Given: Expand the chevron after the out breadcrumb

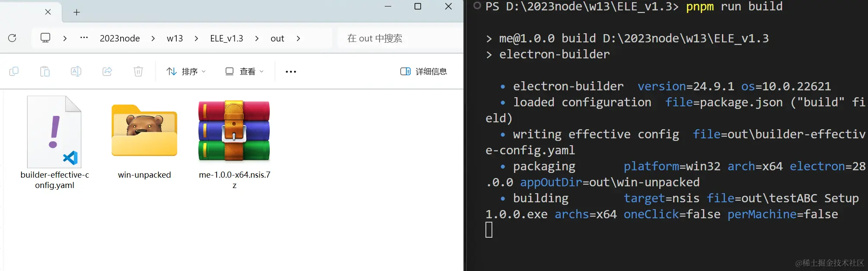Looking at the screenshot, I should pos(298,38).
